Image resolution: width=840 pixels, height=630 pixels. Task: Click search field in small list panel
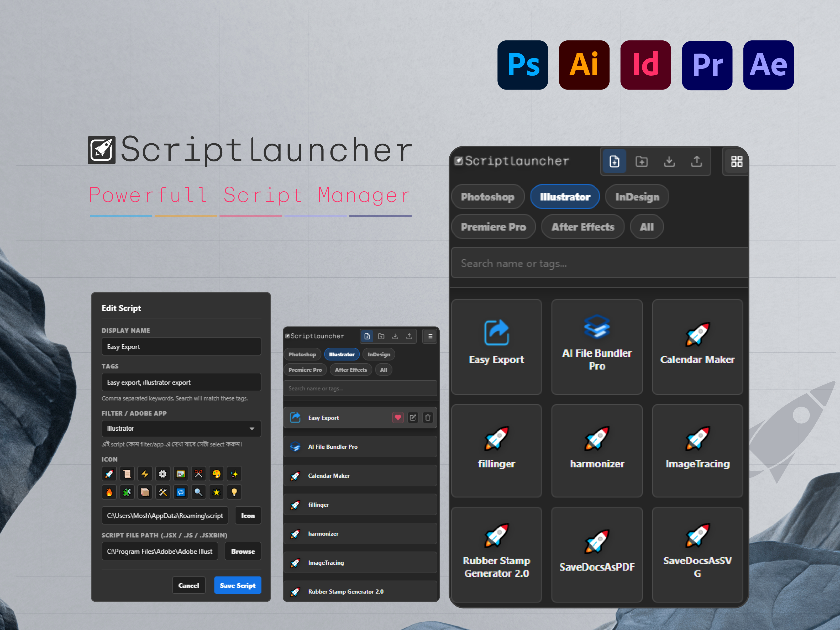coord(360,388)
